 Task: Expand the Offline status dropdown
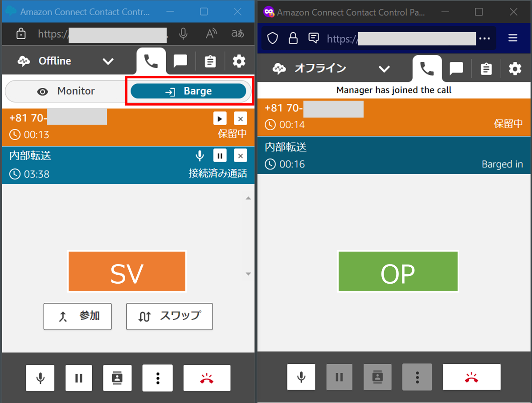coord(108,61)
